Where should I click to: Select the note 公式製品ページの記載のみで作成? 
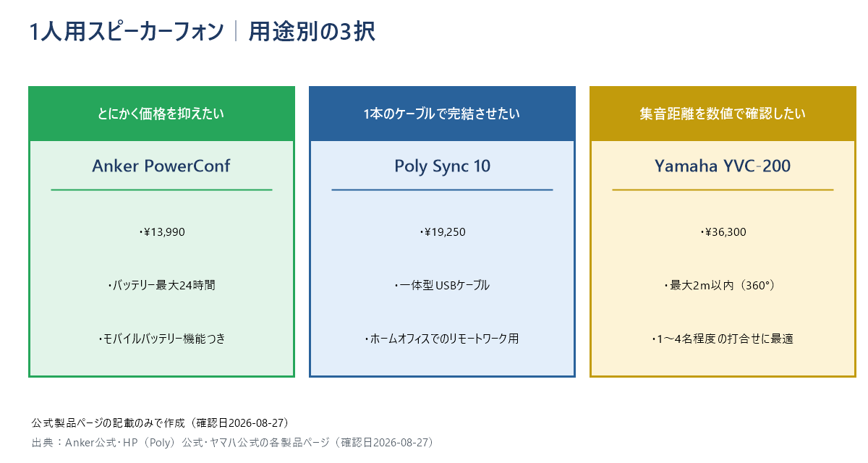pos(161,422)
